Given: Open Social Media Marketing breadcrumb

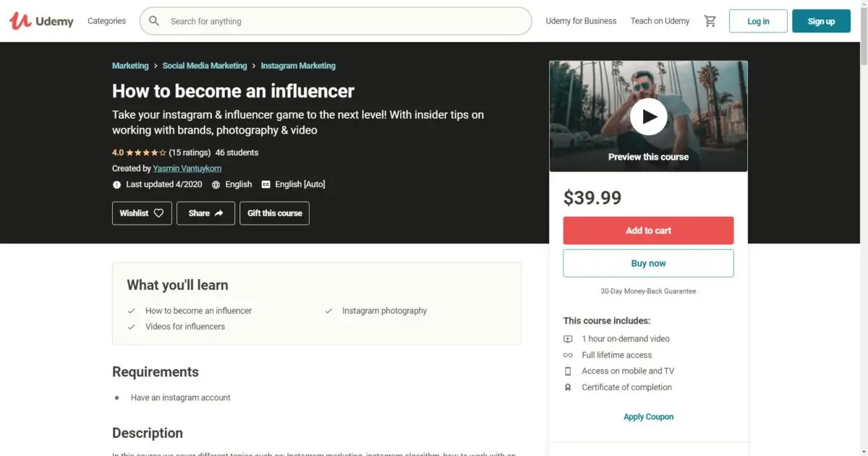Looking at the screenshot, I should tap(205, 66).
